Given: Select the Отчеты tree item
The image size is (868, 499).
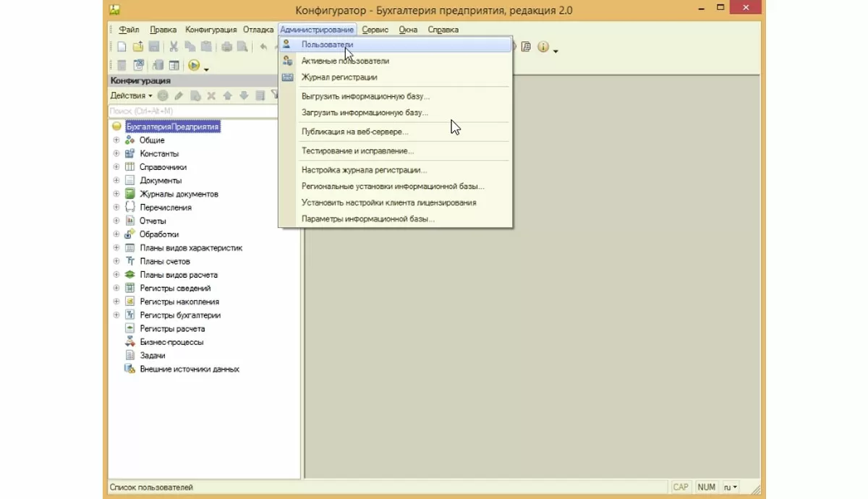Looking at the screenshot, I should (153, 221).
